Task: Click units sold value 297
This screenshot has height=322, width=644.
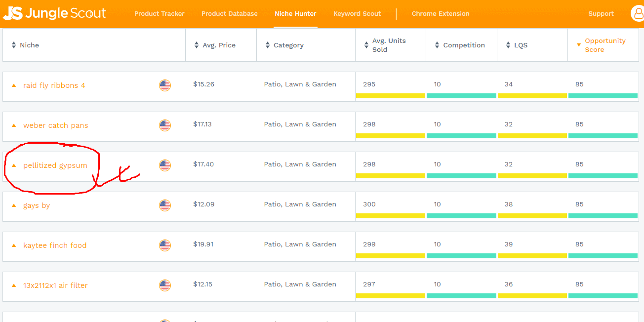Action: point(369,284)
